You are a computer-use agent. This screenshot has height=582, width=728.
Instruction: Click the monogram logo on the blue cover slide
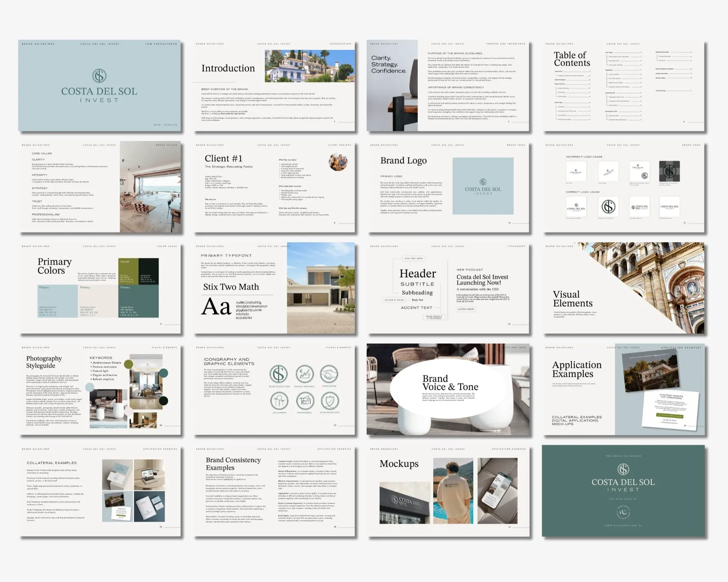[x=99, y=76]
